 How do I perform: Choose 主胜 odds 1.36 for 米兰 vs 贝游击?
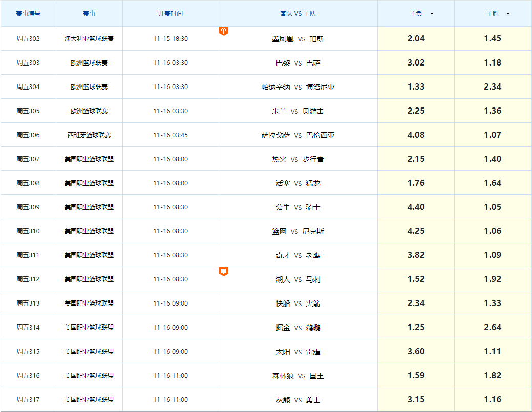[493, 111]
